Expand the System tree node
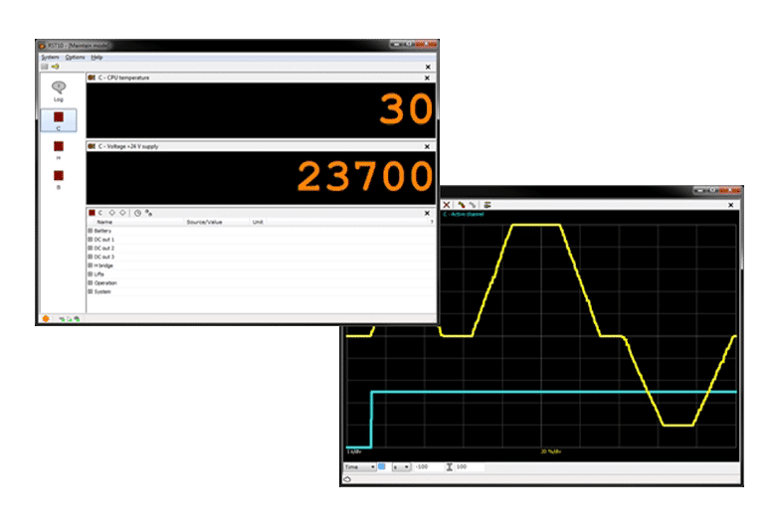This screenshot has width=778, height=532. pyautogui.click(x=91, y=291)
